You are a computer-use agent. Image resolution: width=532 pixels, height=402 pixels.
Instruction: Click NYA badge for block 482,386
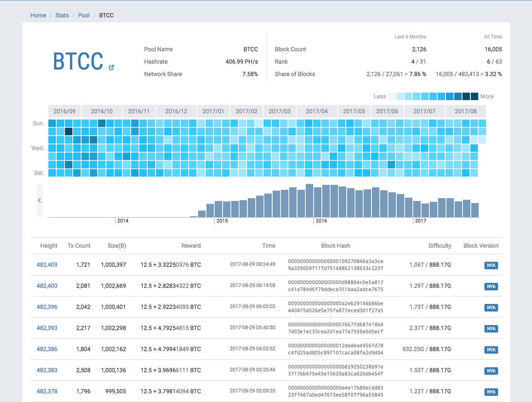[491, 350]
